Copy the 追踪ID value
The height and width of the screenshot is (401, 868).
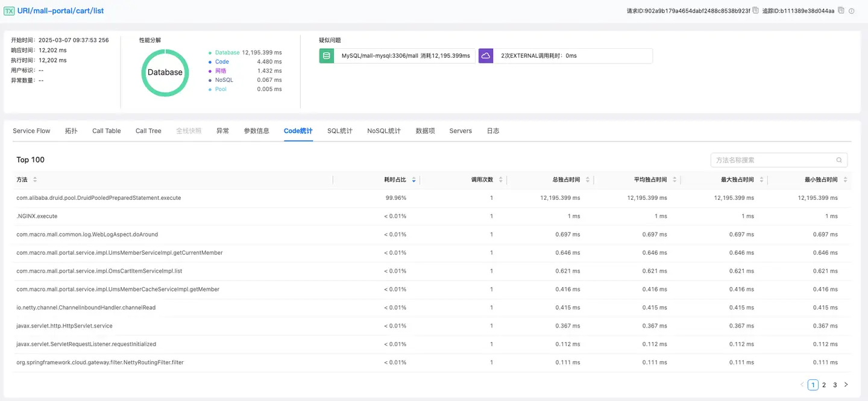pyautogui.click(x=841, y=11)
